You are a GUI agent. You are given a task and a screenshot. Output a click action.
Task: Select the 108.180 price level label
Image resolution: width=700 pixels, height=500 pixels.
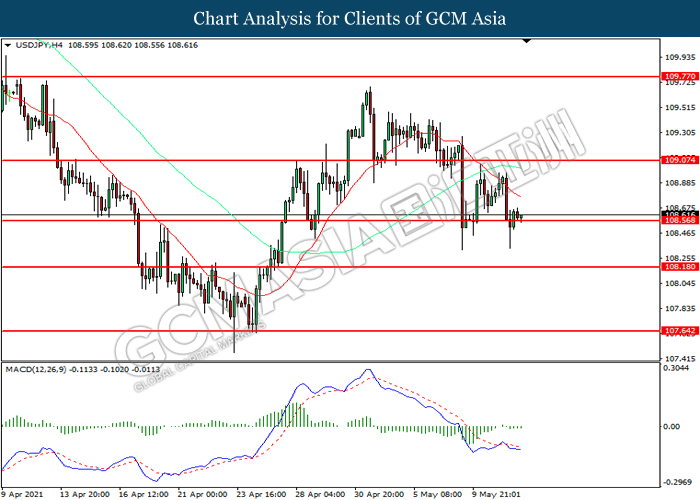coord(680,267)
